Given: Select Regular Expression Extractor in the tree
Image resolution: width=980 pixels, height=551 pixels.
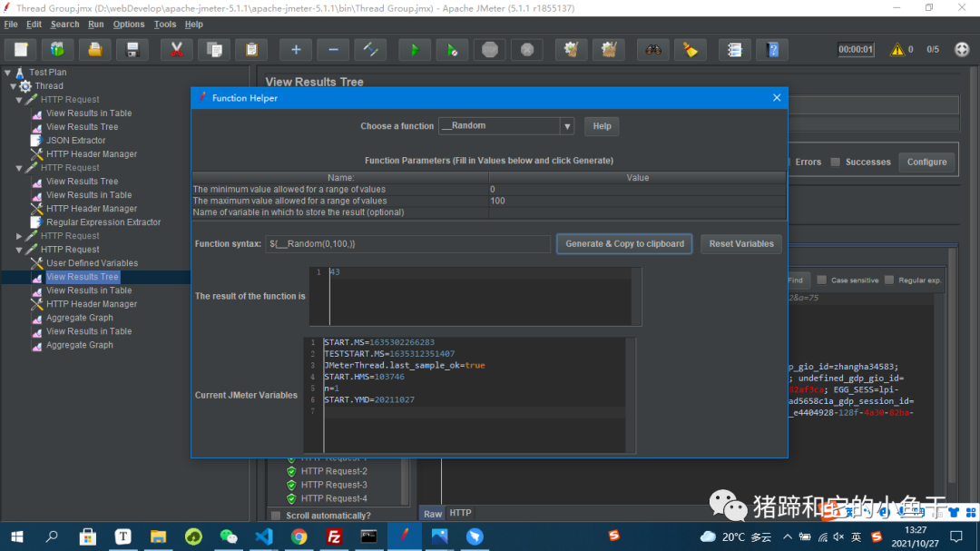Looking at the screenshot, I should click(103, 222).
